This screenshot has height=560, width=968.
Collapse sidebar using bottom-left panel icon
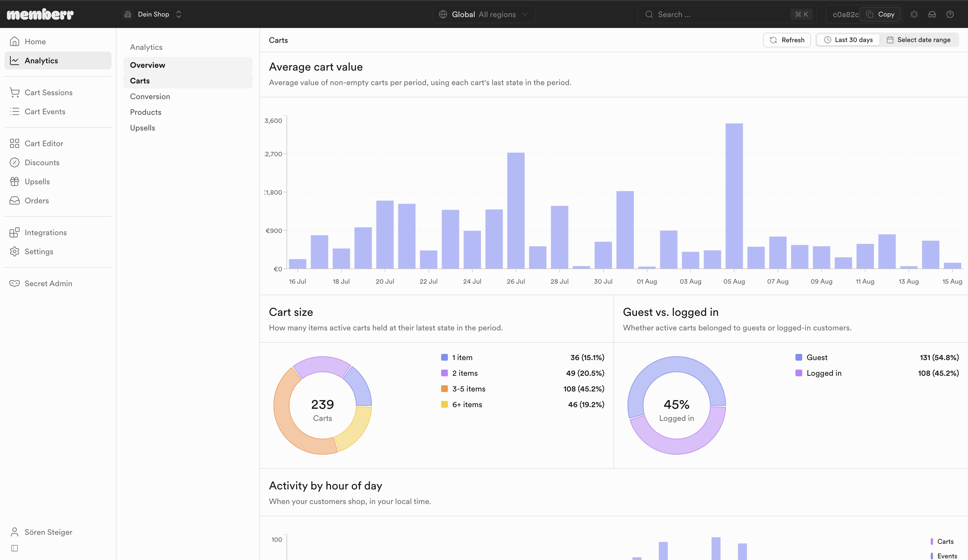coord(15,548)
